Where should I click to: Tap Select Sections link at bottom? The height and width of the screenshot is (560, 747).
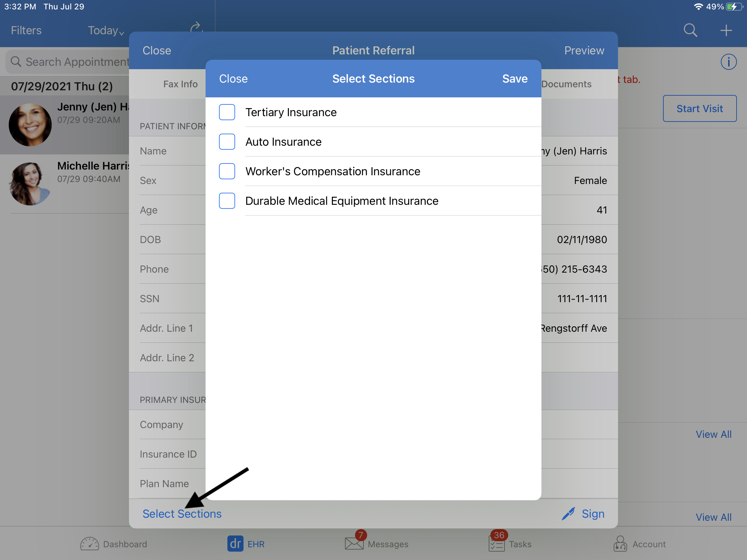coord(182,513)
